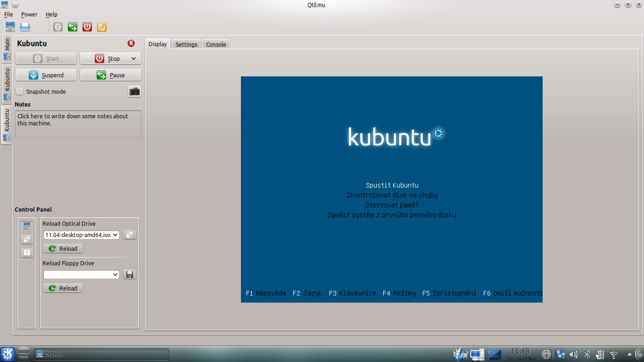Viewport: 644px width, 362px height.
Task: Open the Help menu
Action: coord(51,15)
